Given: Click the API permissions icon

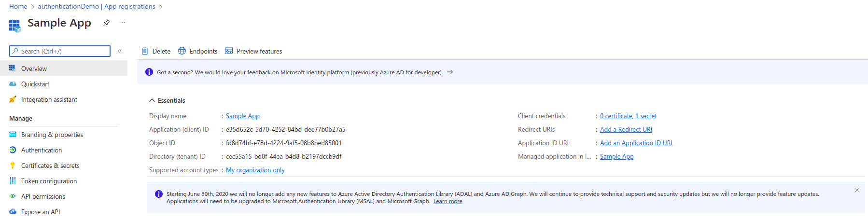Looking at the screenshot, I should click(x=13, y=196).
